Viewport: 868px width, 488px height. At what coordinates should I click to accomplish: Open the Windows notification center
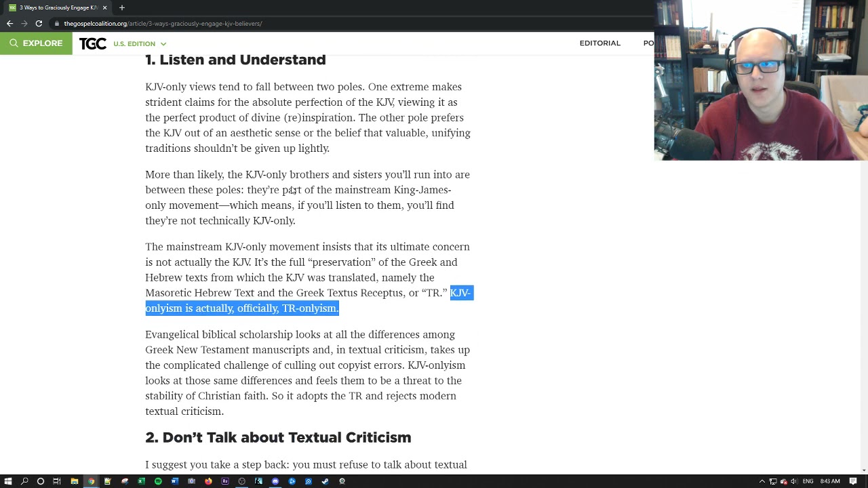[x=853, y=481]
